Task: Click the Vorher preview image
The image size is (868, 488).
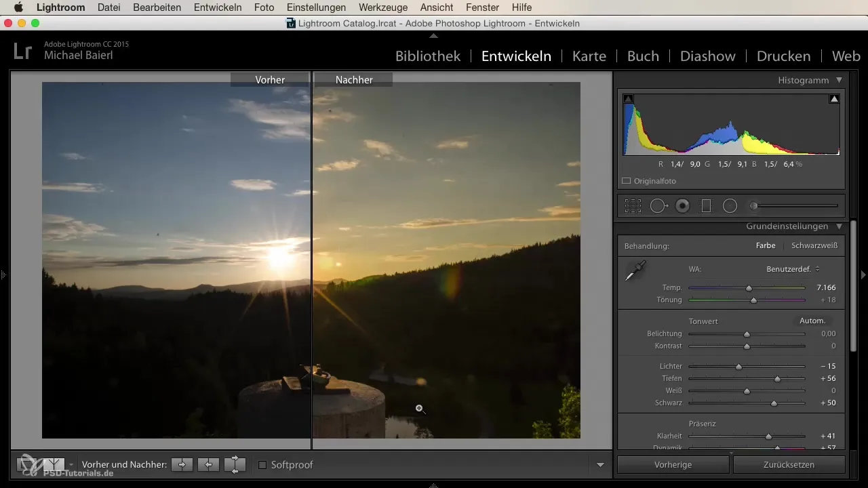Action: [x=176, y=260]
